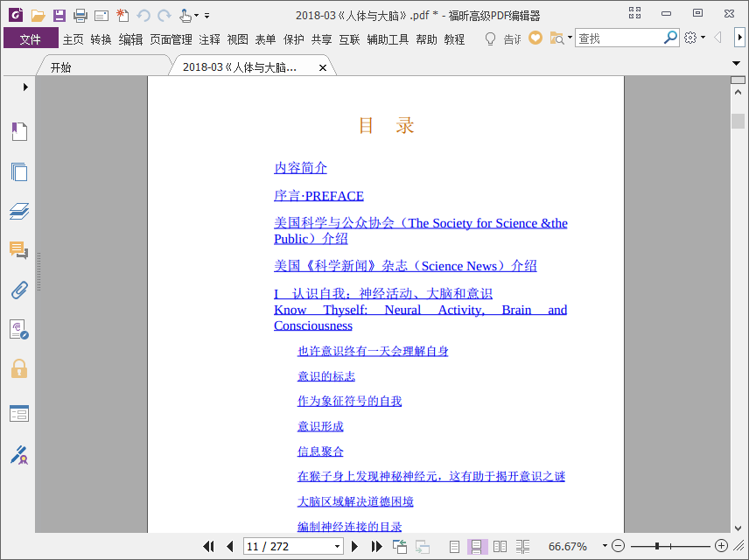Open the certificate pen sidebar panel
The width and height of the screenshot is (749, 560).
(19, 455)
